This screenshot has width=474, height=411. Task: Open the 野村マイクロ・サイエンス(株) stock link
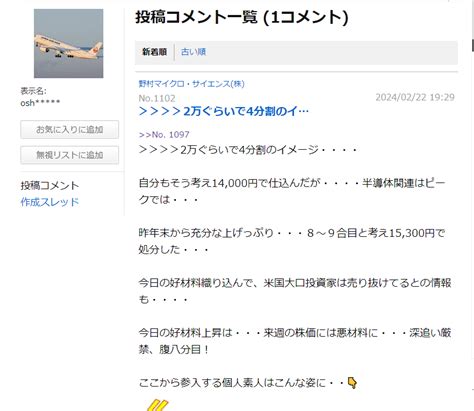191,84
